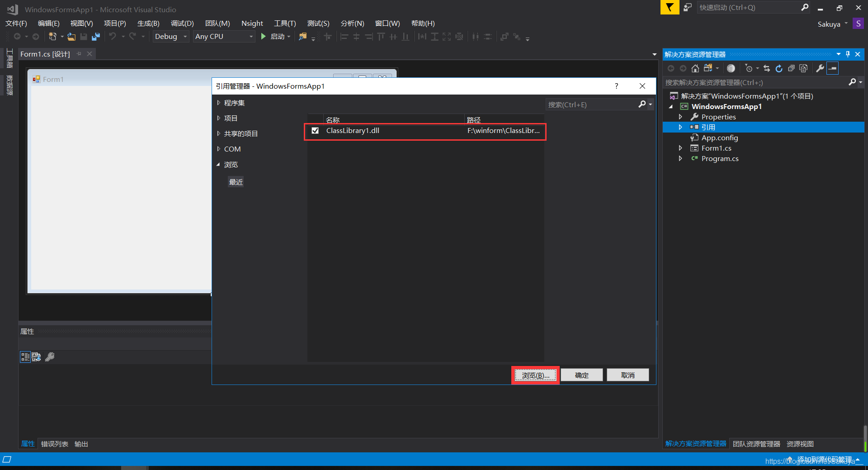Click the reference manager search field
Image resolution: width=868 pixels, height=470 pixels.
tap(591, 104)
